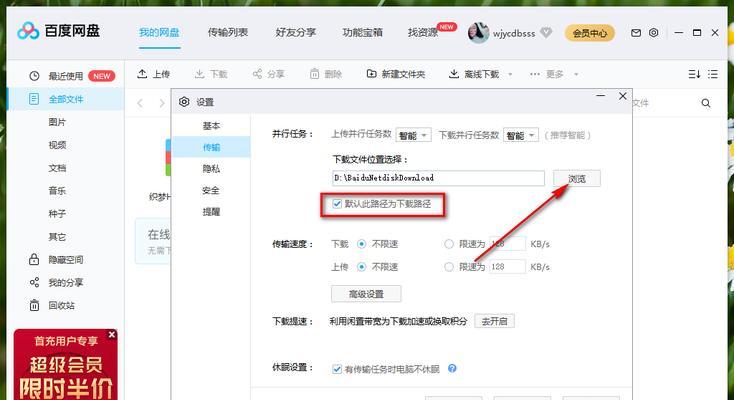Viewport: 734px width, 400px height.
Task: Click 新建文件夹 new folder button
Action: pos(396,74)
